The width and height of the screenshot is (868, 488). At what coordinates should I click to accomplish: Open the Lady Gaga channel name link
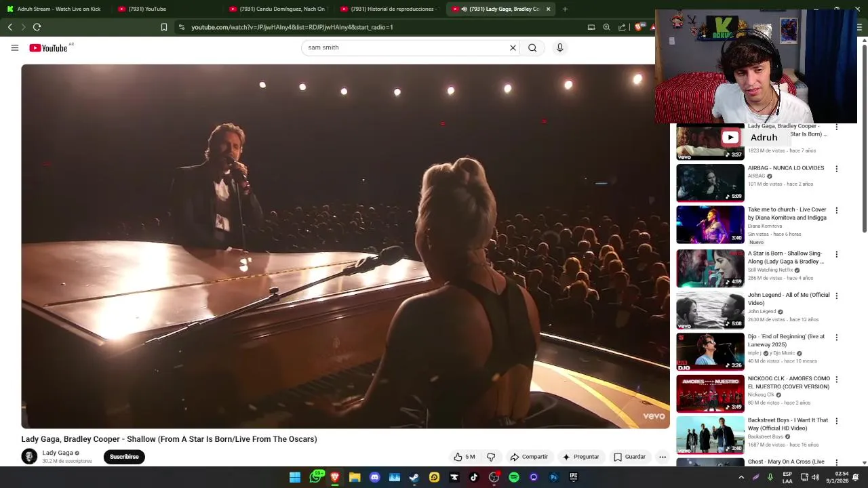[x=58, y=453]
